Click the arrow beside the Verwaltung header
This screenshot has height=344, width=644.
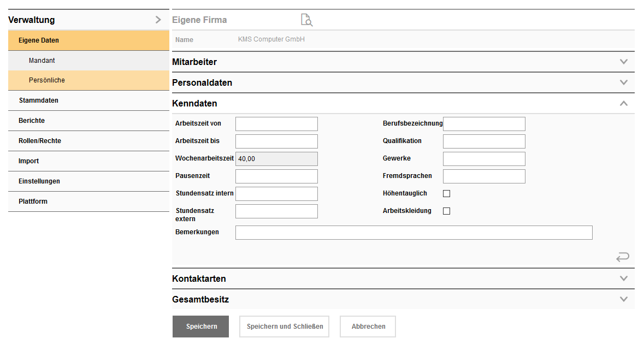(158, 20)
